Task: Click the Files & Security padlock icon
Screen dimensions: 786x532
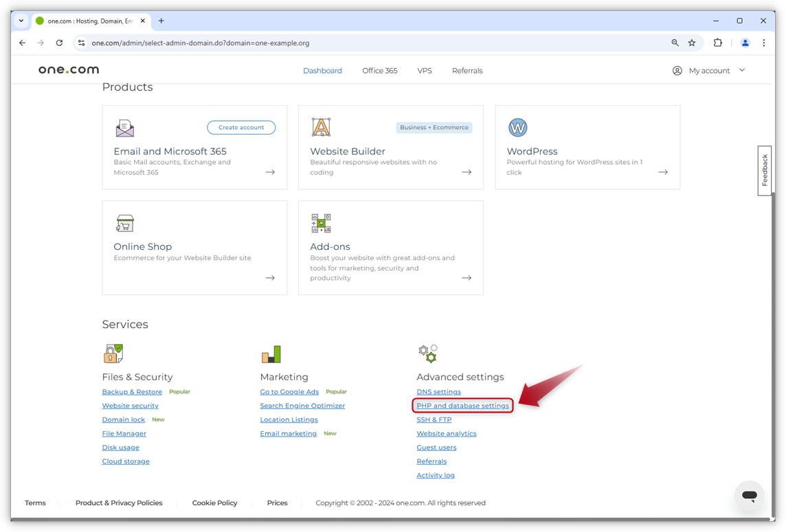Action: tap(113, 353)
